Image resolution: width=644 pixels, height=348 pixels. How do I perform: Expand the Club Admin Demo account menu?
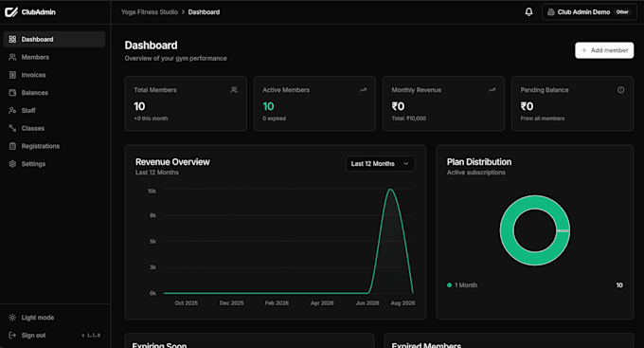pos(589,12)
